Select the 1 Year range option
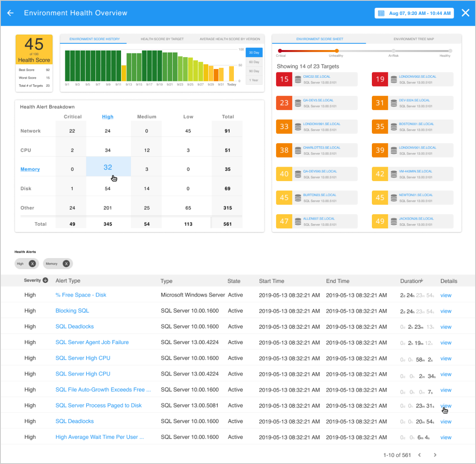 point(254,80)
